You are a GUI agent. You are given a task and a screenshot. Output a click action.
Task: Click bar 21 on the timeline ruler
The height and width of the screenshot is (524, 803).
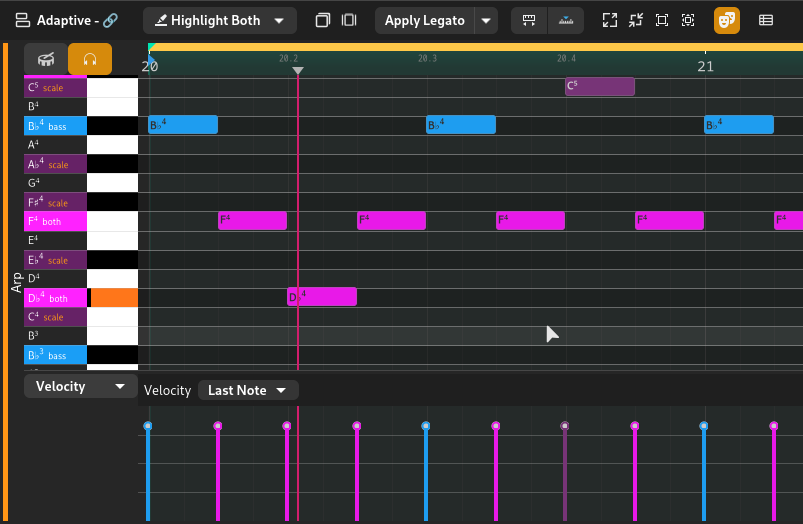point(705,66)
